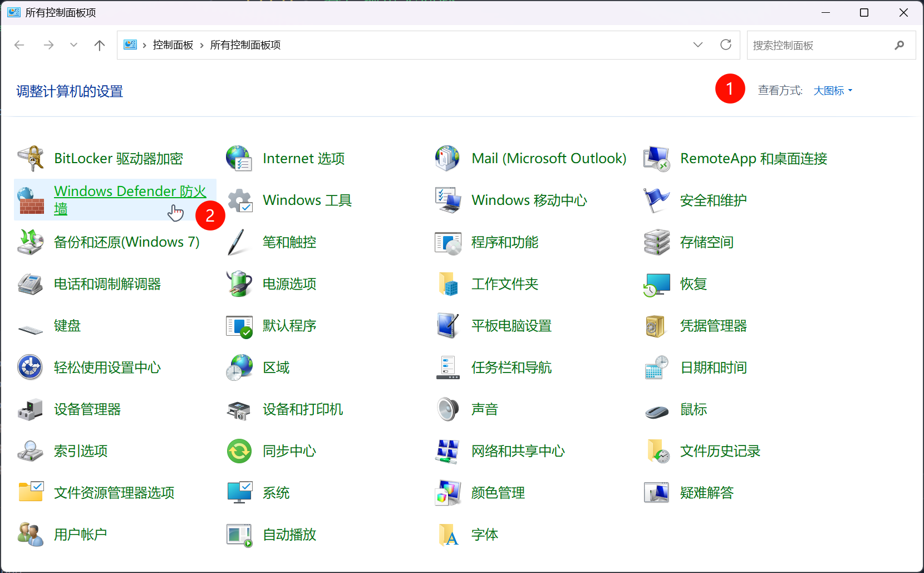Image resolution: width=924 pixels, height=573 pixels.
Task: Expand the 大图标 view mode dropdown
Action: coord(833,91)
